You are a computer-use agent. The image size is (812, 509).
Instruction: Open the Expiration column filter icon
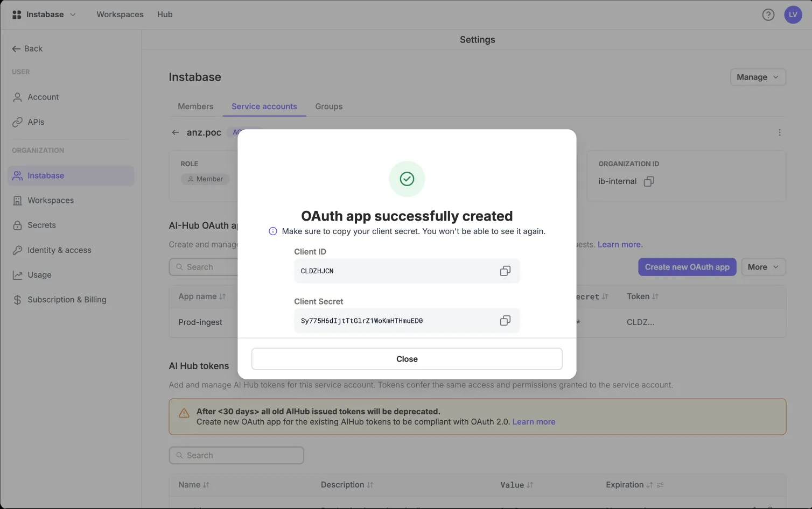click(660, 485)
